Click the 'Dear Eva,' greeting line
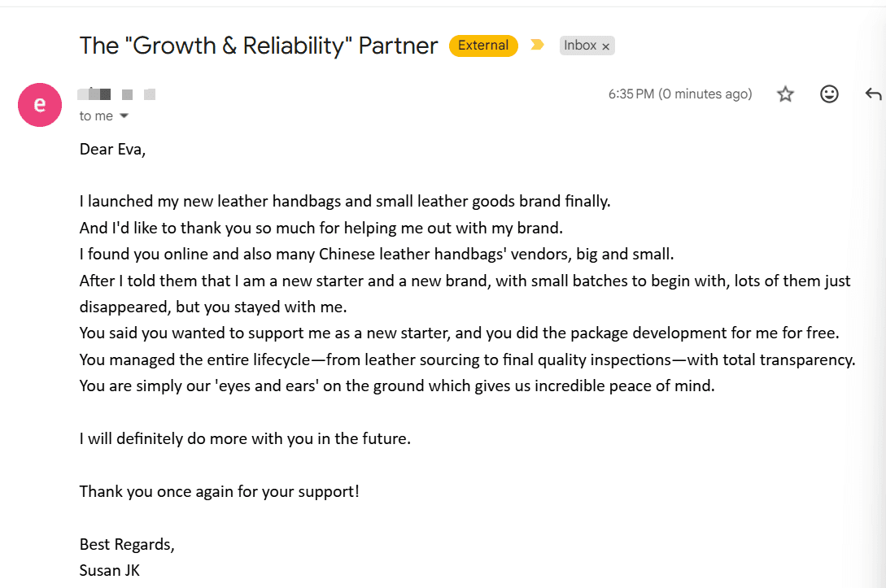Screen dimensions: 886x588 pos(112,149)
